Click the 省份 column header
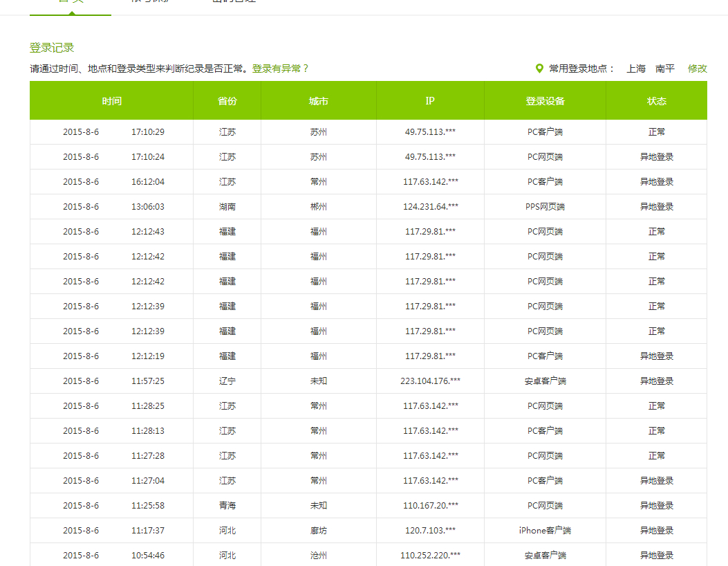 [227, 101]
